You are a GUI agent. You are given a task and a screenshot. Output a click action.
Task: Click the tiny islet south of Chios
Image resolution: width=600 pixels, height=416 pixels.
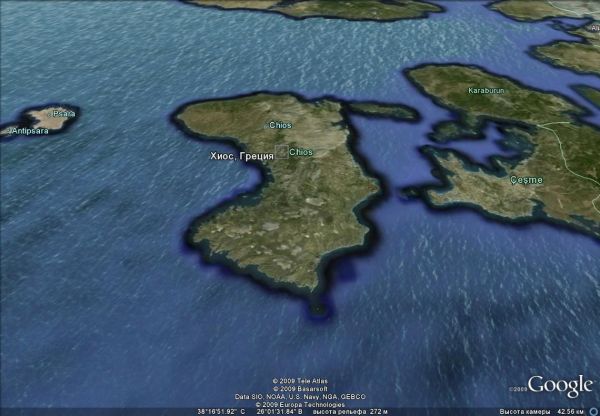(x=318, y=308)
